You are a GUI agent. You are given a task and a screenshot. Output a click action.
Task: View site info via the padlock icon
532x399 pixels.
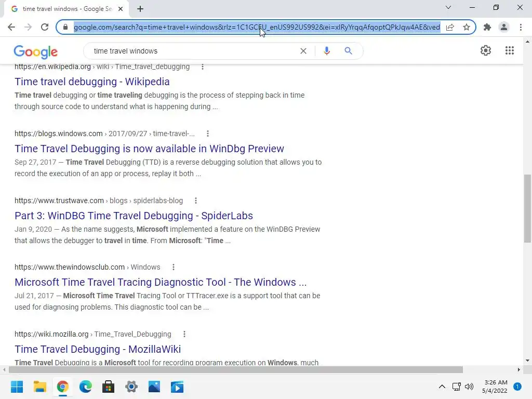(x=65, y=27)
